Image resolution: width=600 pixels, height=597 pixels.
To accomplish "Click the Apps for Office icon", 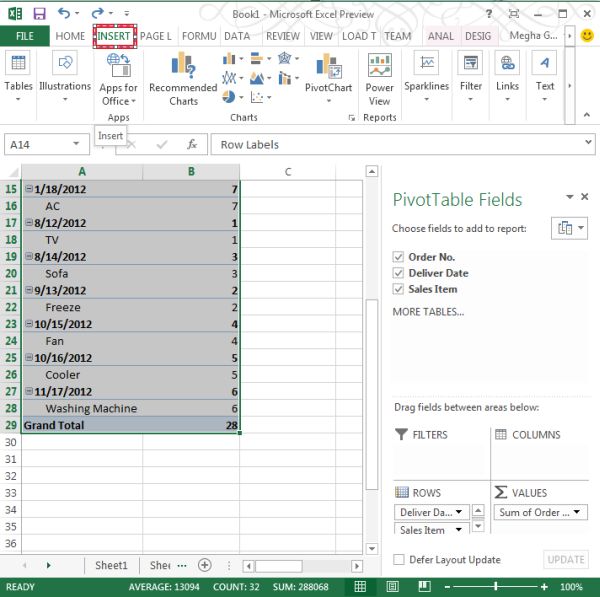I will (119, 64).
